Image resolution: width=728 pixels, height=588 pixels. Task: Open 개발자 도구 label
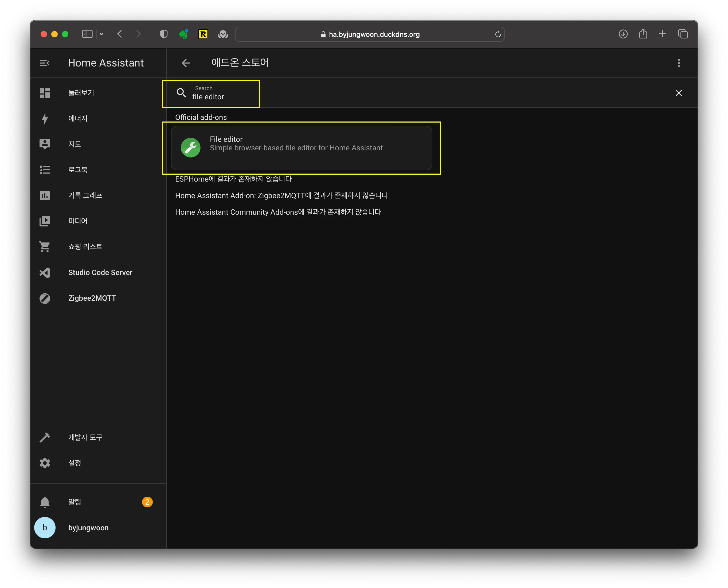[x=85, y=437]
